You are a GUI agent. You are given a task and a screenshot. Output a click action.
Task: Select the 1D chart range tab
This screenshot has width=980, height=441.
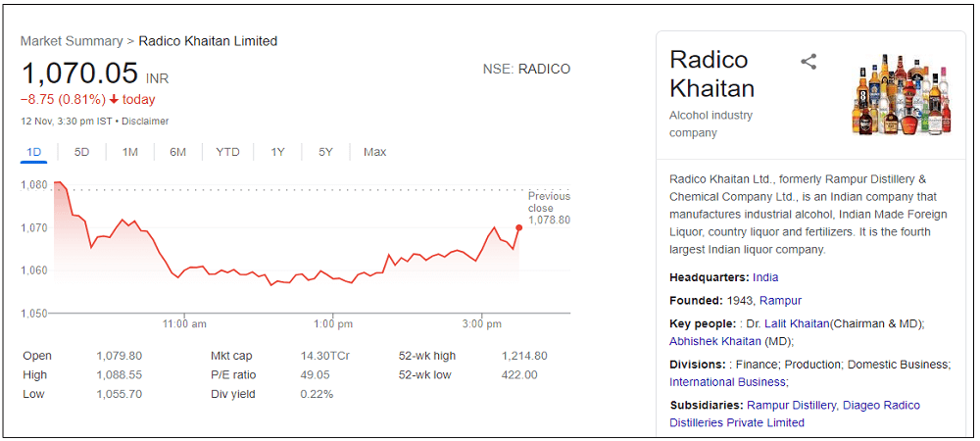33,152
